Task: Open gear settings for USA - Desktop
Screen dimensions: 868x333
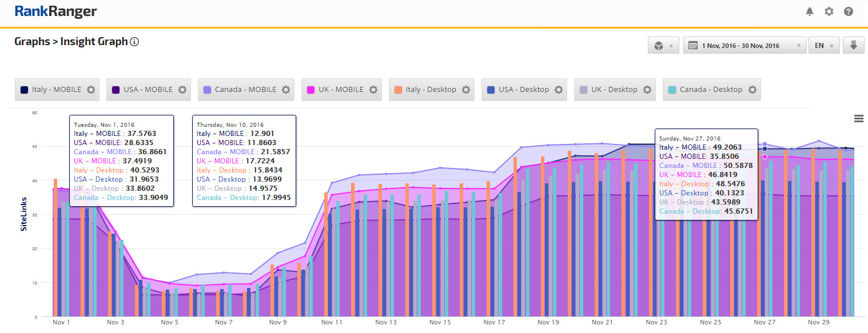Action: click(x=559, y=90)
